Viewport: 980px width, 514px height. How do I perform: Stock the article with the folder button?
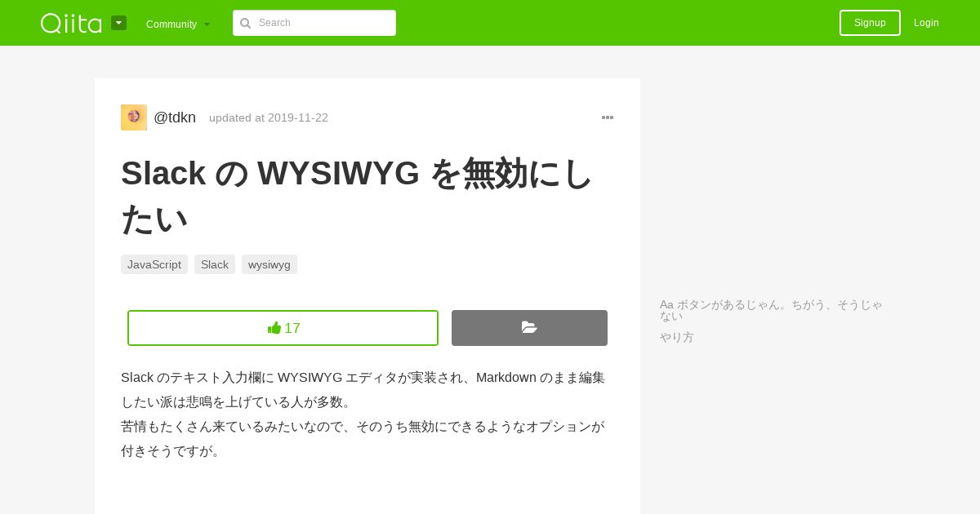pyautogui.click(x=529, y=328)
